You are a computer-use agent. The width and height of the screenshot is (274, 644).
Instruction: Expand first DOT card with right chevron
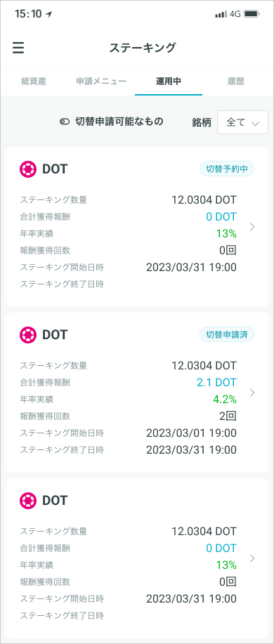[x=253, y=227]
